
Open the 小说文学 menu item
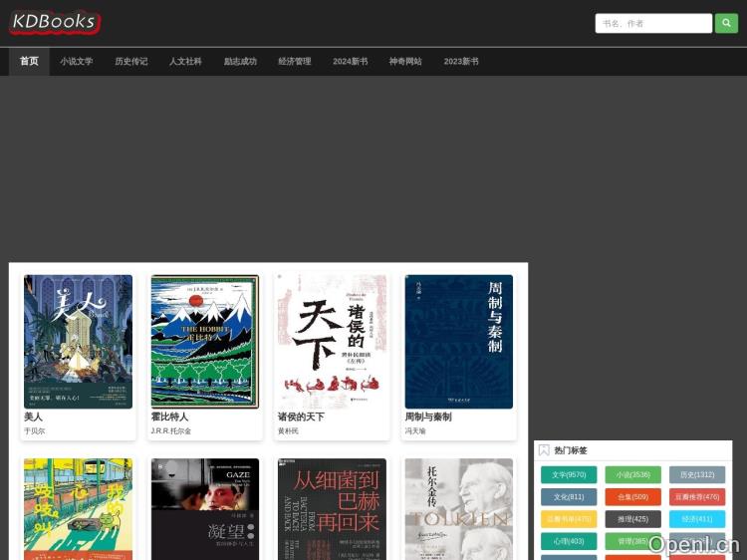click(77, 62)
